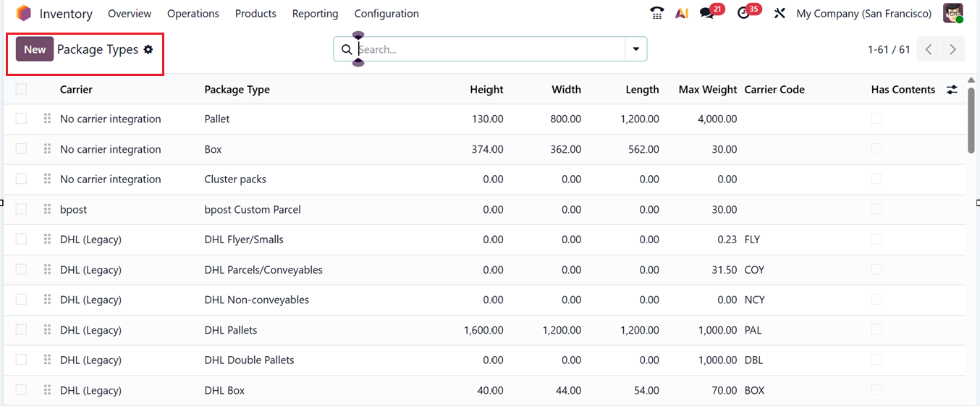This screenshot has width=980, height=406.
Task: Click the Inventory app logo icon
Action: click(24, 13)
